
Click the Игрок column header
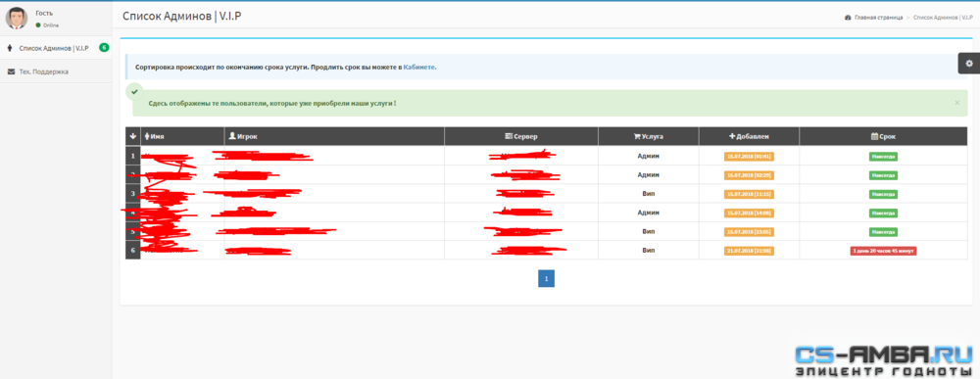(334, 136)
